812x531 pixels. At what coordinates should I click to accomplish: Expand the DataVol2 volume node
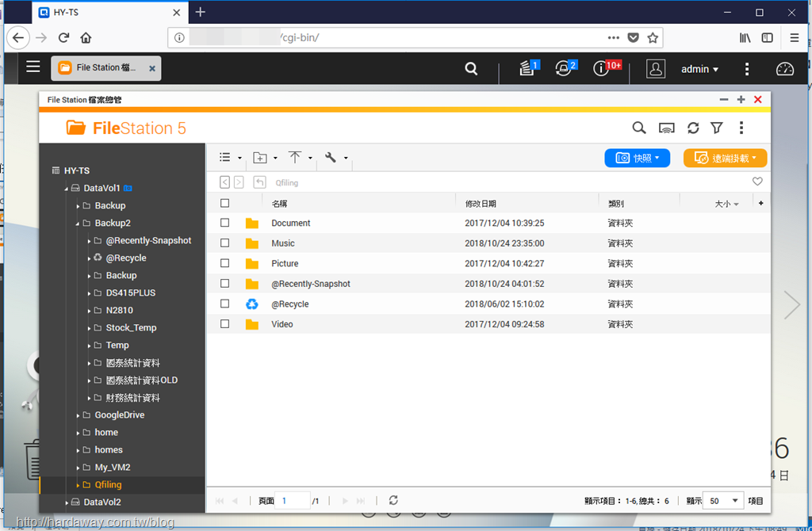point(67,502)
